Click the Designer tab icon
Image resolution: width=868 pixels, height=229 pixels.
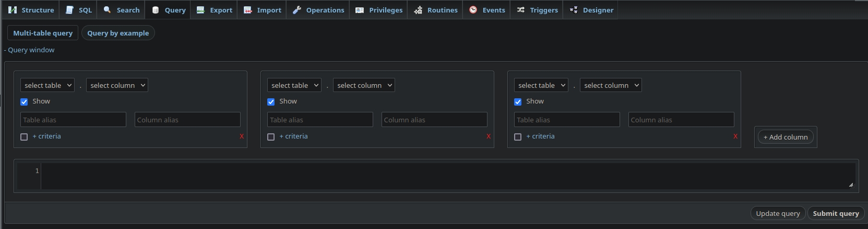click(x=574, y=10)
